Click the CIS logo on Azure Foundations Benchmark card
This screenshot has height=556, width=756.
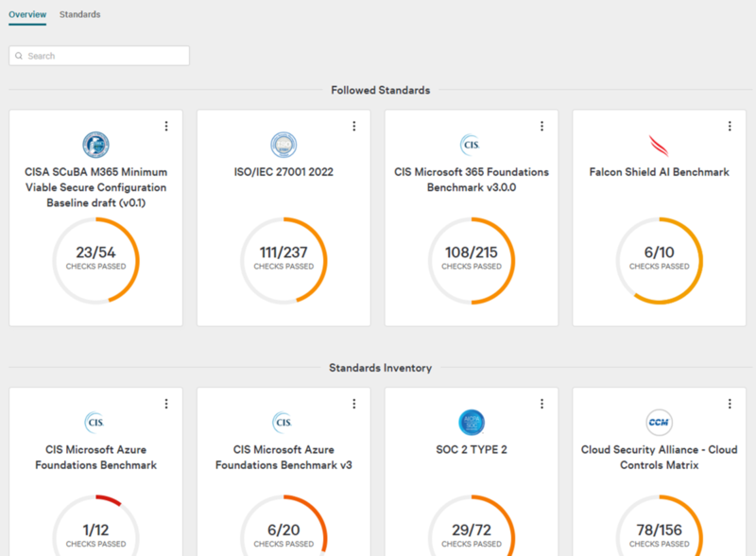95,423
